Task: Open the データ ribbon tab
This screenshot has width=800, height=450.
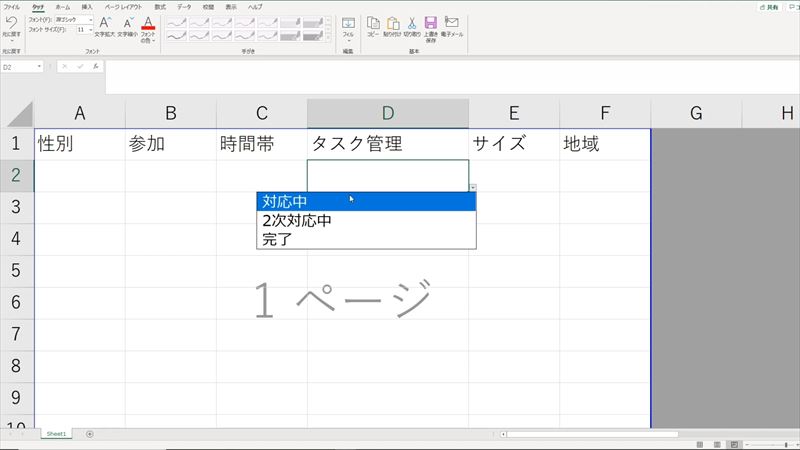Action: pyautogui.click(x=184, y=6)
